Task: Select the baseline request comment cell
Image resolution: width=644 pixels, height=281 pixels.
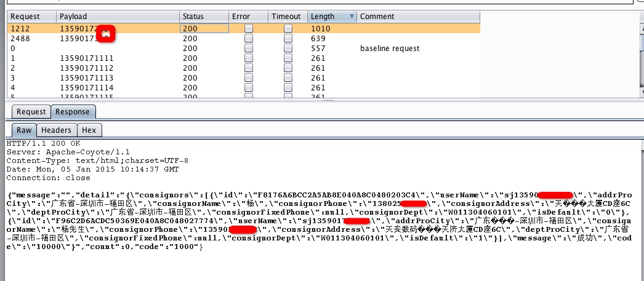Action: (x=418, y=49)
